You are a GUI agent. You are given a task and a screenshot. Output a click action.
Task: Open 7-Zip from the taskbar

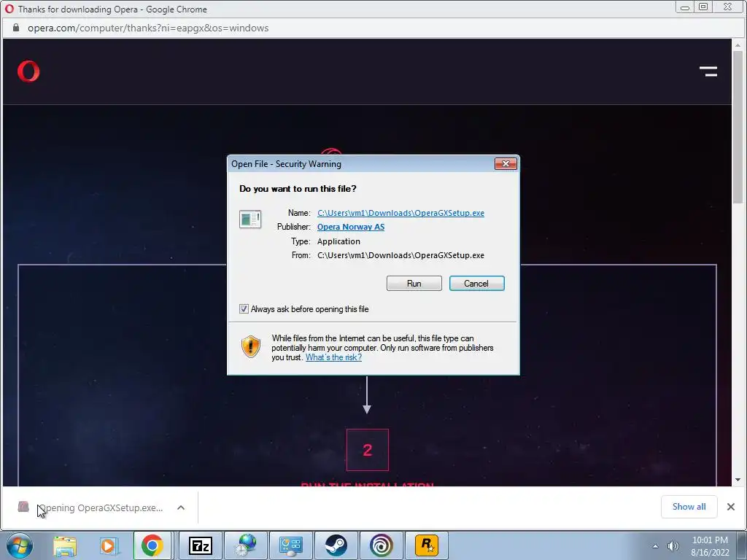click(x=200, y=545)
